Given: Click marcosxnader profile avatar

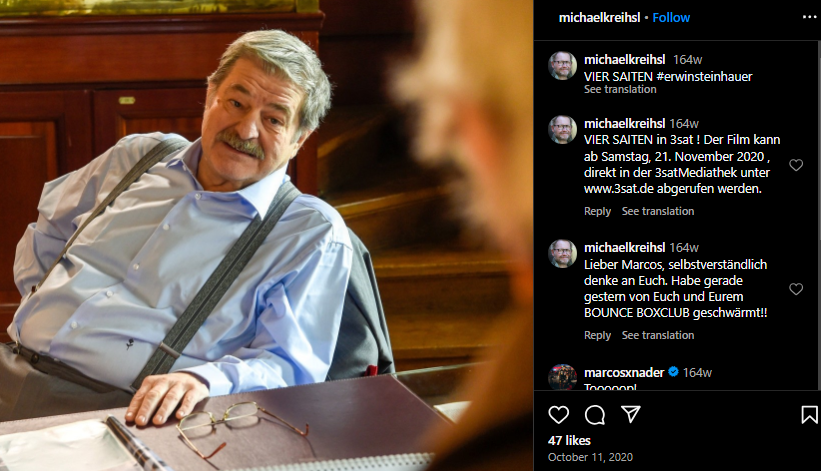Looking at the screenshot, I should pos(562,377).
